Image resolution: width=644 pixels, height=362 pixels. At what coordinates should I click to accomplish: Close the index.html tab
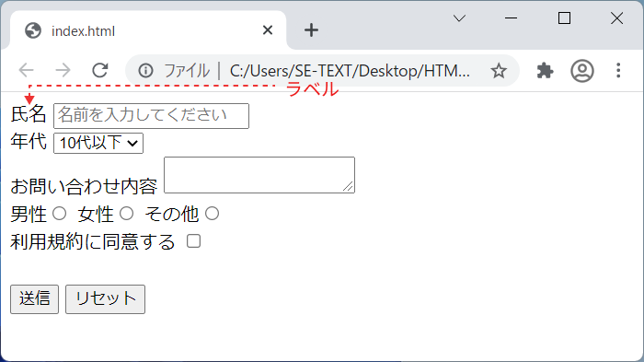(268, 30)
